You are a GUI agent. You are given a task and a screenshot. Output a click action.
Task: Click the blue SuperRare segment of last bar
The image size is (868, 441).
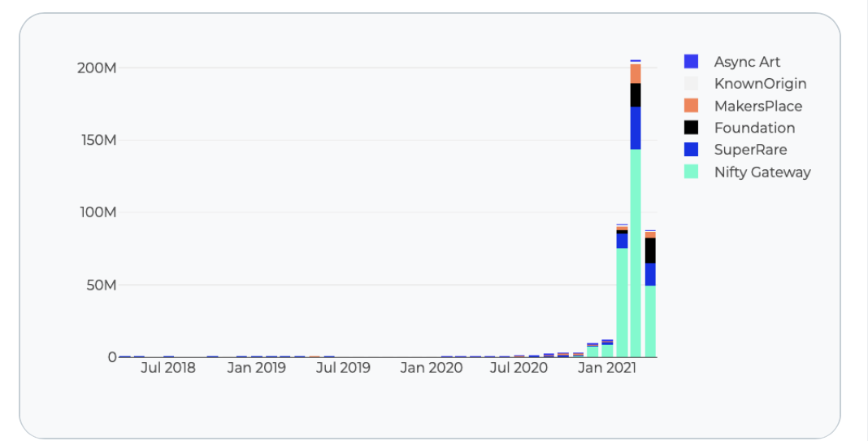click(x=650, y=275)
